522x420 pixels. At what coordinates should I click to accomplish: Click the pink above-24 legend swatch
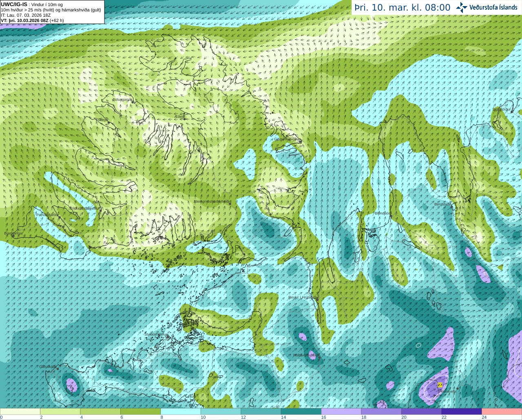tap(502, 411)
